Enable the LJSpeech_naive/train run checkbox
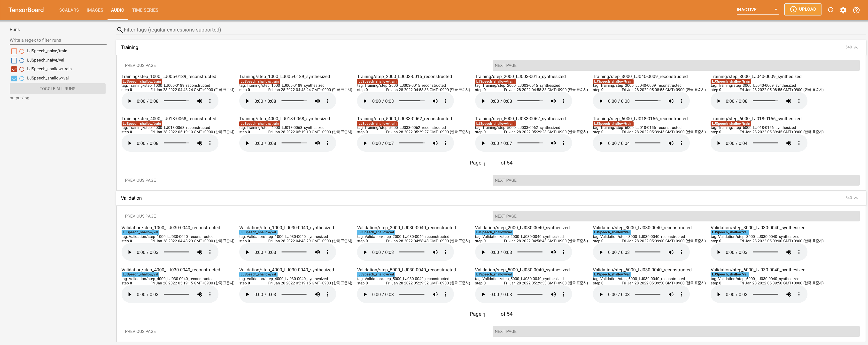This screenshot has width=868, height=345. pyautogui.click(x=14, y=51)
